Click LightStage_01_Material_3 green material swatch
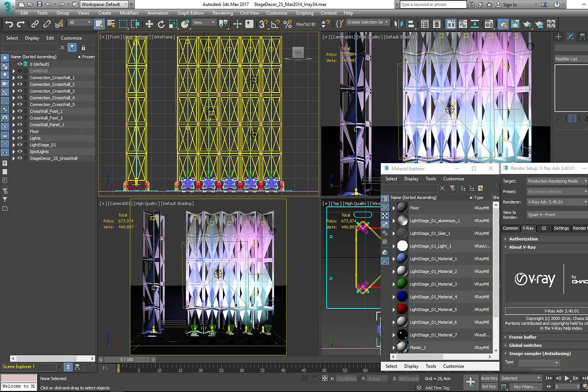The height and width of the screenshot is (392, 588). [402, 284]
